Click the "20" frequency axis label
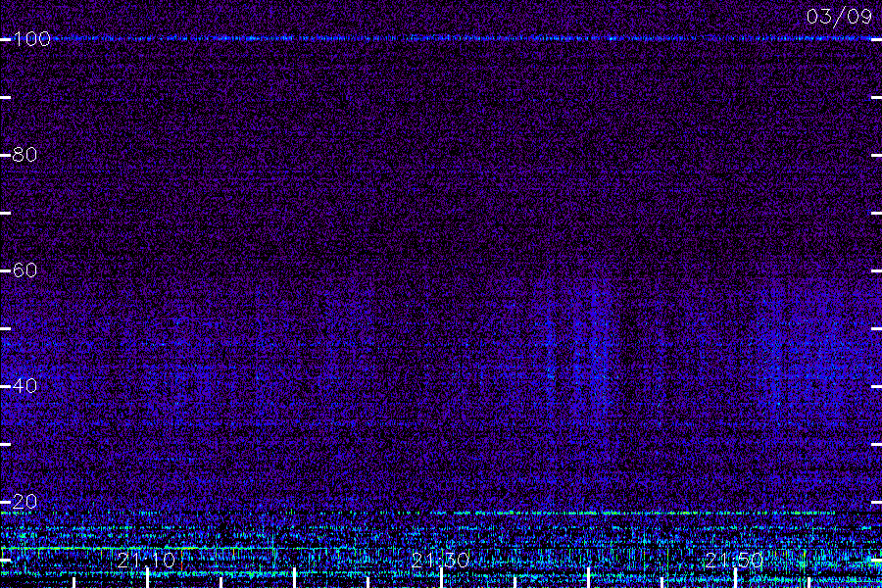This screenshot has width=882, height=588. [x=24, y=502]
